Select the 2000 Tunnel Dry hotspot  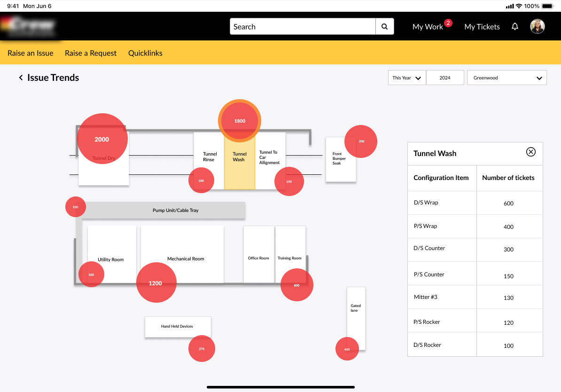[102, 139]
